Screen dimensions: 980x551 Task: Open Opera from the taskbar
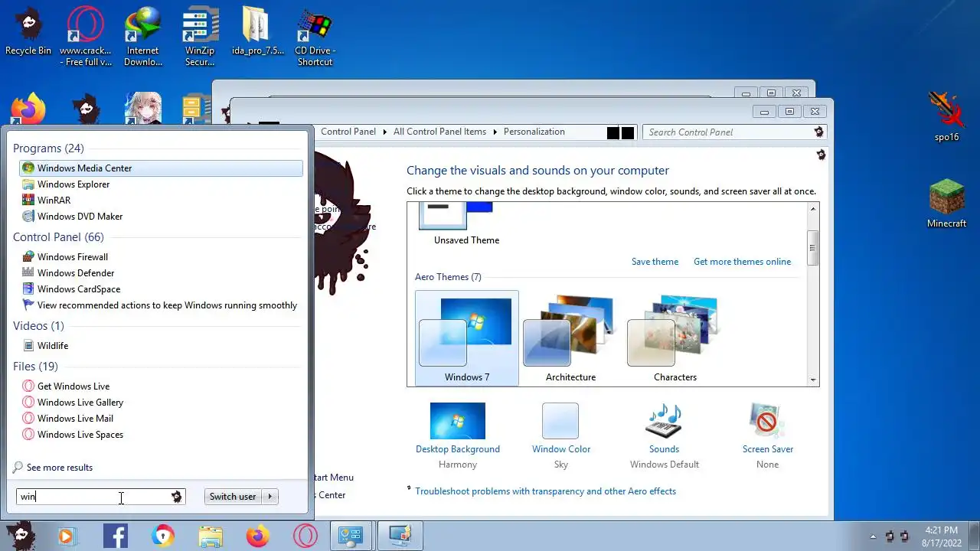tap(305, 536)
